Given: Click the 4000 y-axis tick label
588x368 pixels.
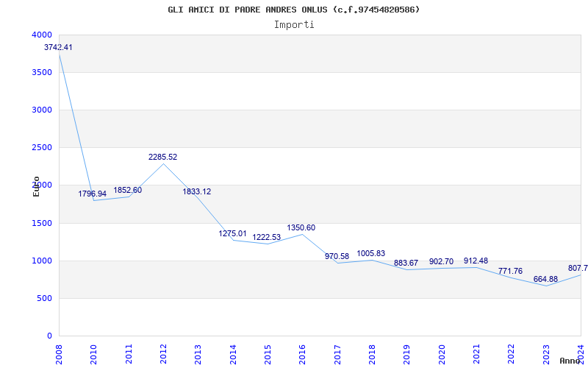Looking at the screenshot, I should click(x=42, y=35).
